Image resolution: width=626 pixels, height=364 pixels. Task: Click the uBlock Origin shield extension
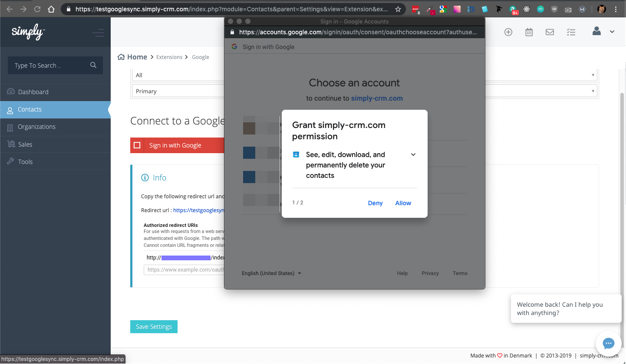click(554, 9)
